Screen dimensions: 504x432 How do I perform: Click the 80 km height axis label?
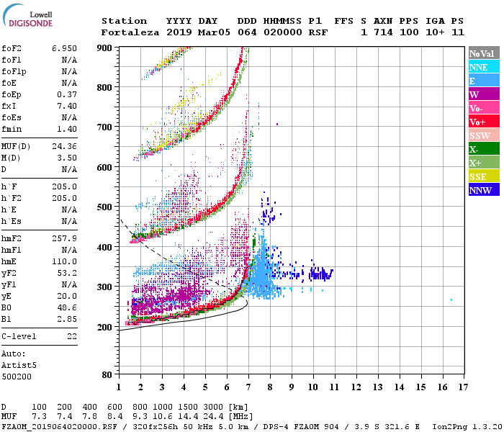[x=107, y=374]
